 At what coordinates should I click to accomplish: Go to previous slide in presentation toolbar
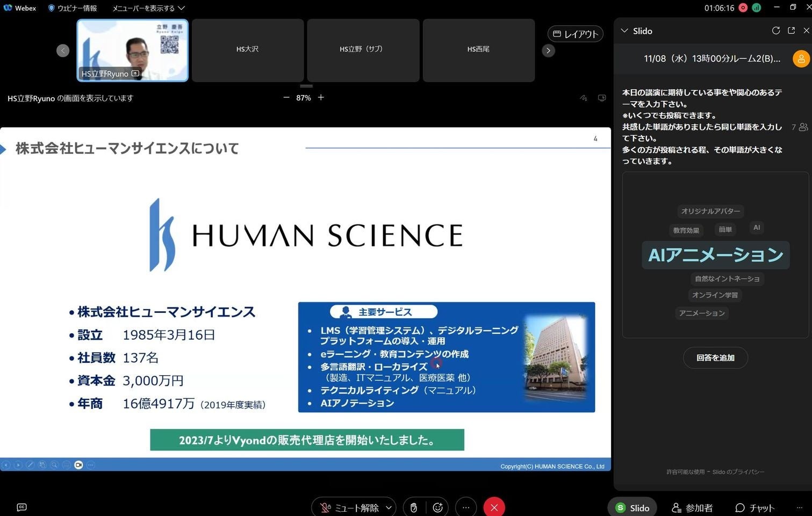tap(6, 465)
